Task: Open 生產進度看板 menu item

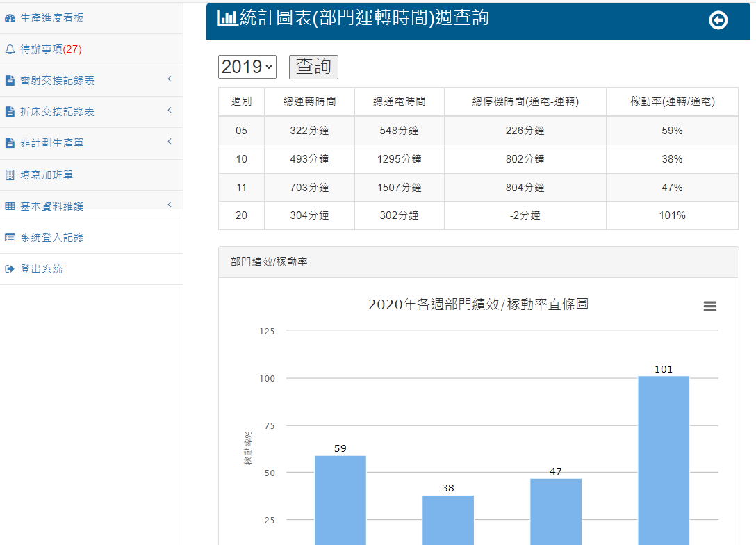Action: click(x=52, y=18)
